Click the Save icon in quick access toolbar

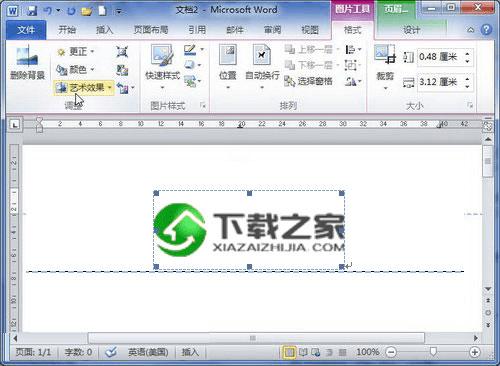tap(32, 11)
